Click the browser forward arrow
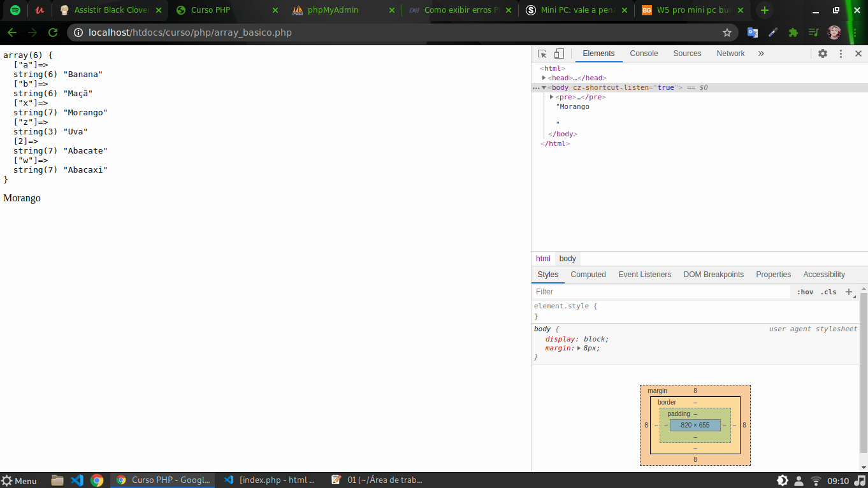The width and height of the screenshot is (868, 488). [33, 32]
